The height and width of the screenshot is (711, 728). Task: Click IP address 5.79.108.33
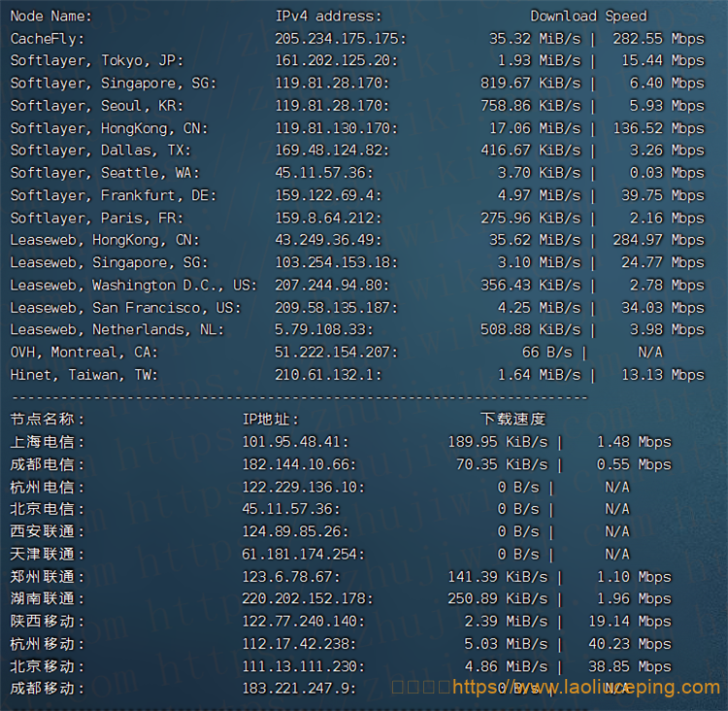pos(324,330)
